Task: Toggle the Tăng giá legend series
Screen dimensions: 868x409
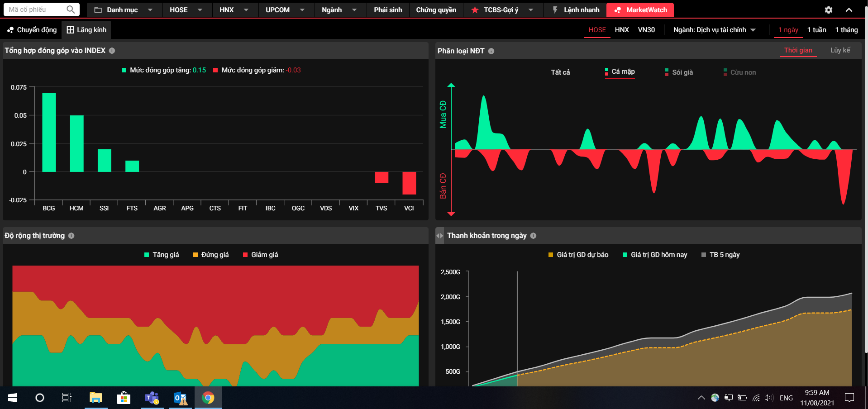Action: coord(162,255)
